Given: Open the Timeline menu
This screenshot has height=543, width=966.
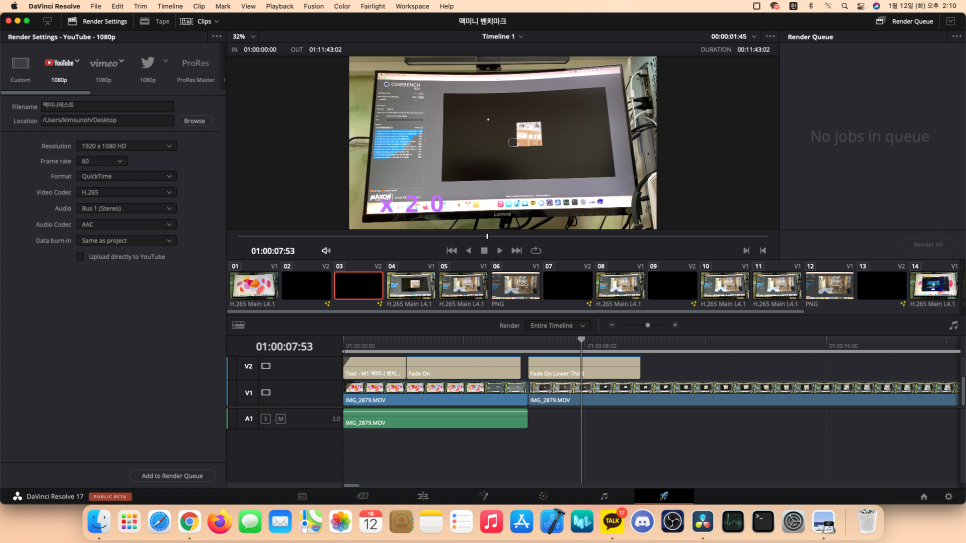Looking at the screenshot, I should point(170,6).
